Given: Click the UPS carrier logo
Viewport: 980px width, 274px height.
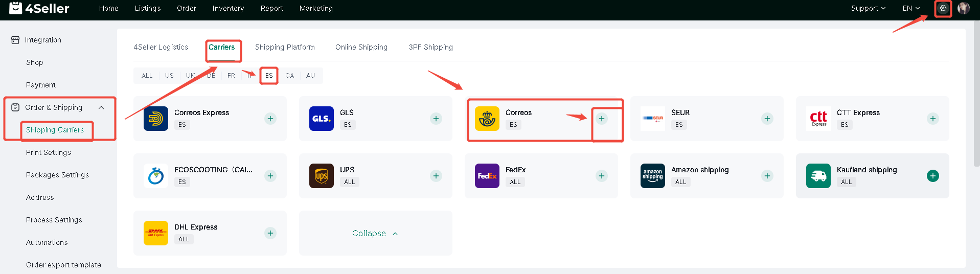Looking at the screenshot, I should click(x=322, y=176).
